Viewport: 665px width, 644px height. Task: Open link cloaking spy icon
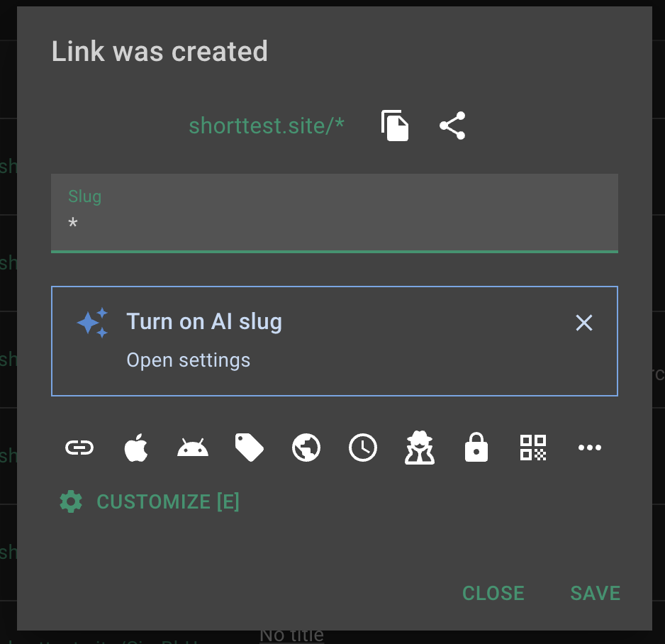(420, 448)
